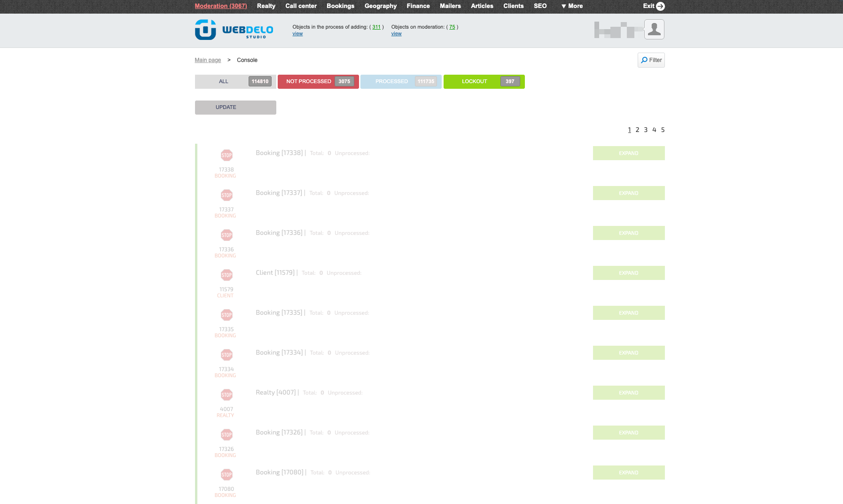This screenshot has height=504, width=843.
Task: Open the Filter magnifier button
Action: (651, 60)
